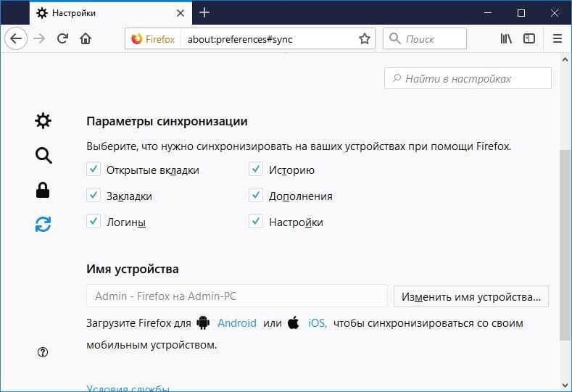Reload the current page

click(63, 38)
